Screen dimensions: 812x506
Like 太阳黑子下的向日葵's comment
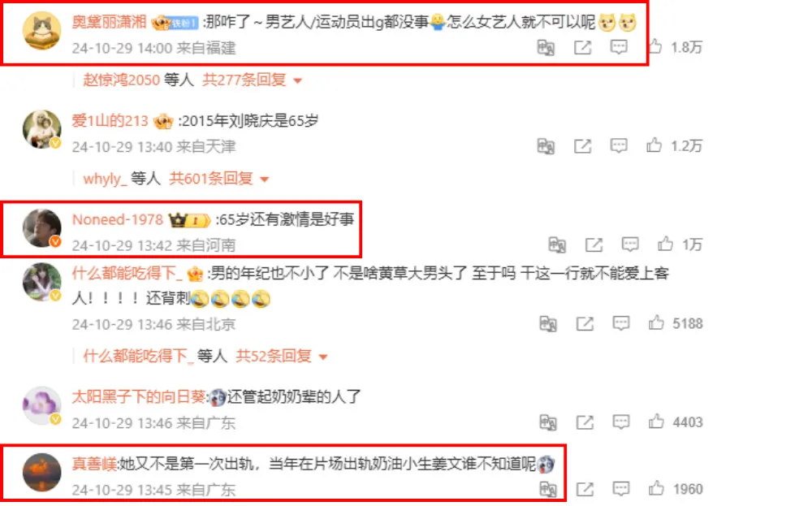point(656,422)
